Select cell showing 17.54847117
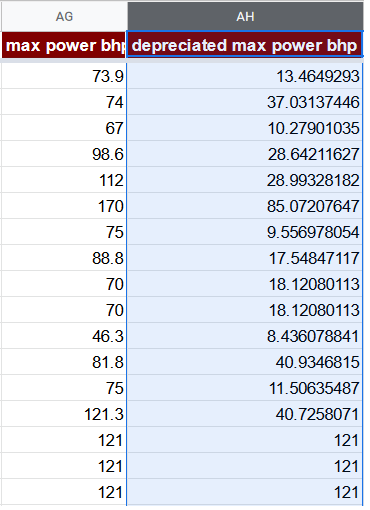The width and height of the screenshot is (370, 510). coord(245,258)
